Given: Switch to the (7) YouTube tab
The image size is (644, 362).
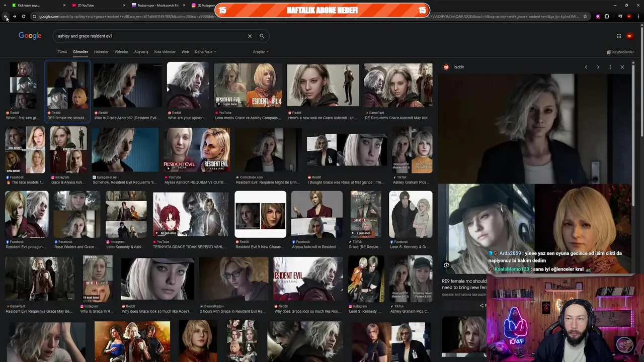Looking at the screenshot, I should point(98,5).
